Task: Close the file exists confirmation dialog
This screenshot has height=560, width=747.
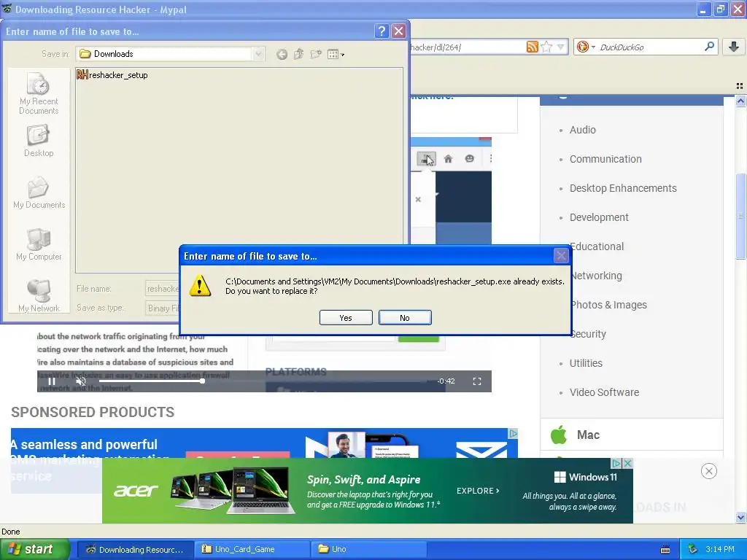Action: pyautogui.click(x=561, y=256)
